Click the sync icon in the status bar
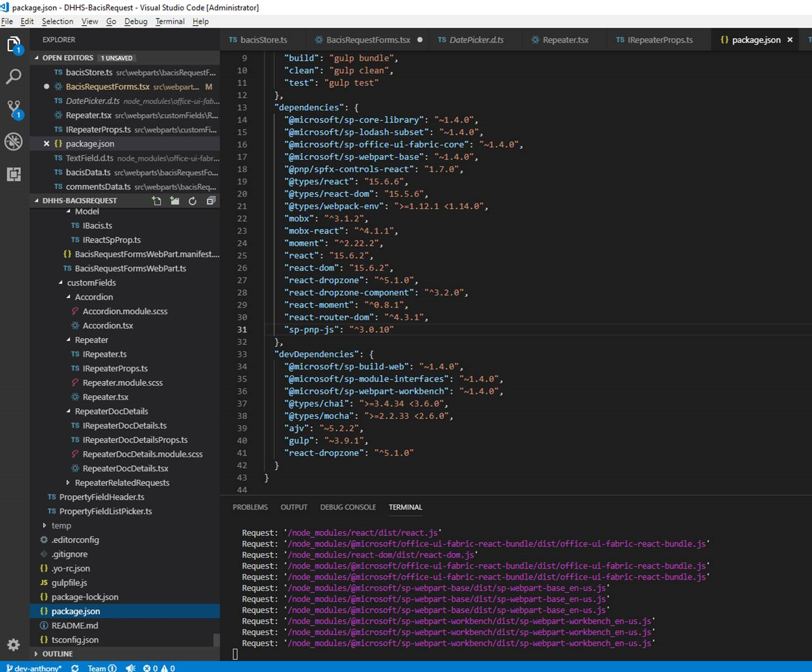 coord(74,668)
